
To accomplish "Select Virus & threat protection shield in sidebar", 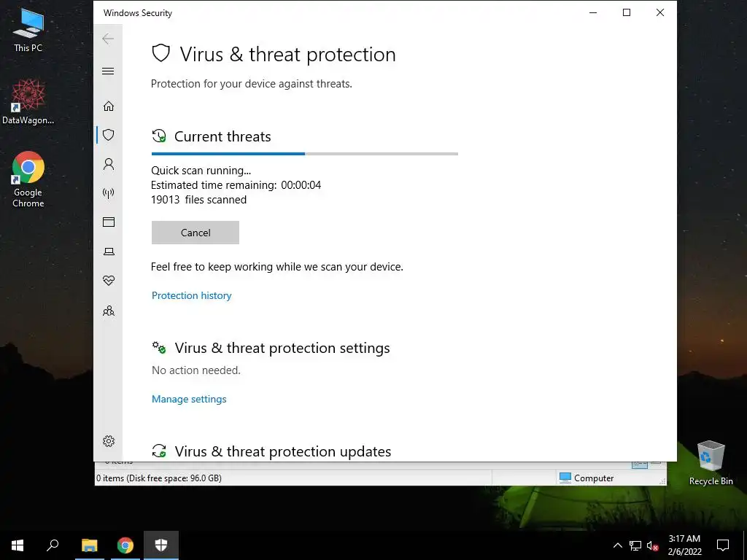I will (109, 135).
